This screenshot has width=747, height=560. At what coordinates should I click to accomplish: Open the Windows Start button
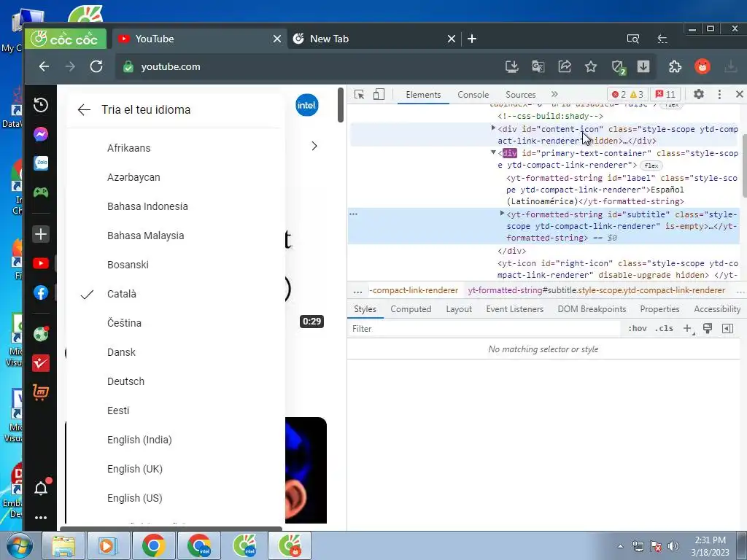point(19,545)
